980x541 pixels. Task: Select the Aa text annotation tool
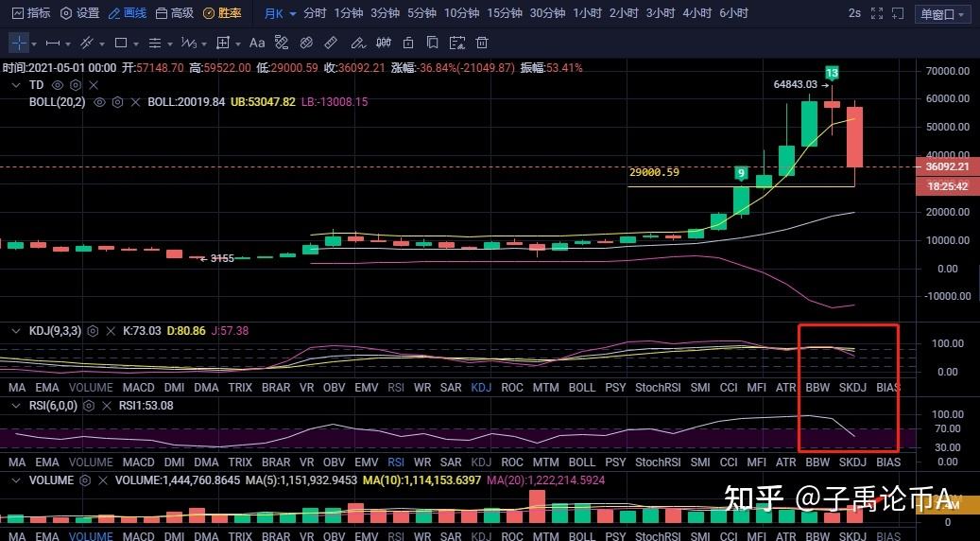257,44
